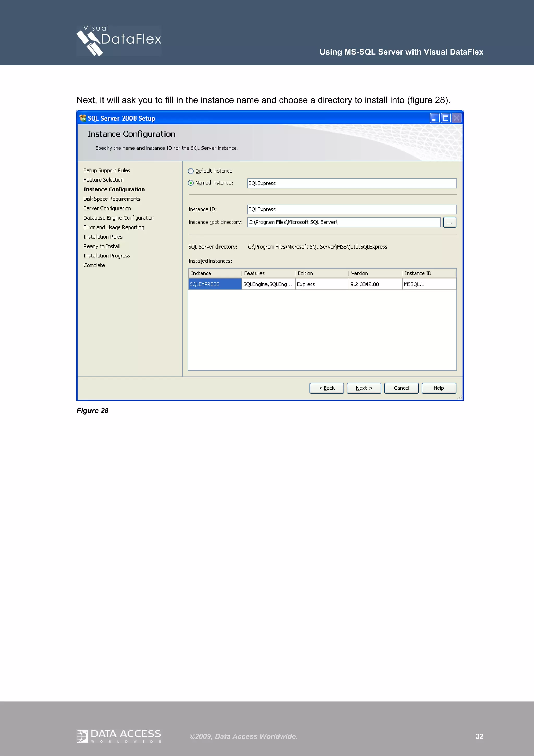Click the Feature Selection step
Screen dimensions: 534x756
point(103,180)
